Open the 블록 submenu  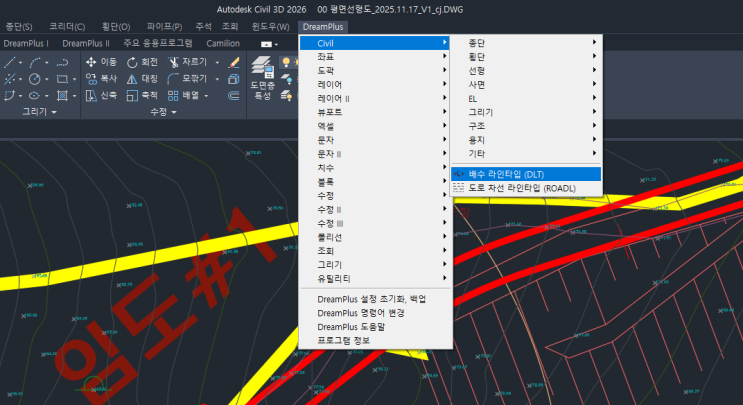click(x=375, y=181)
